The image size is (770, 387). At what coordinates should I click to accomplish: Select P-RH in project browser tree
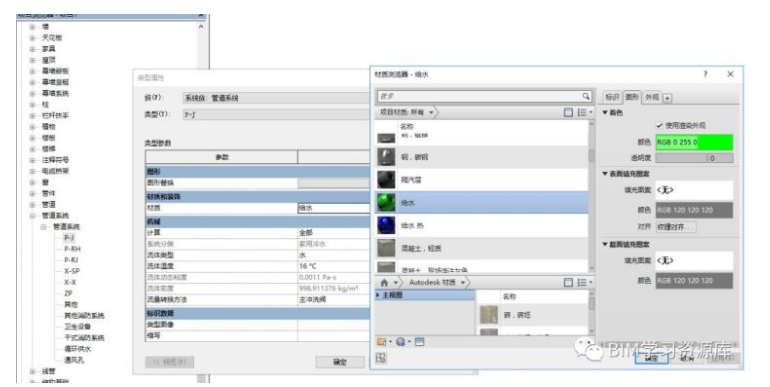[x=72, y=249]
